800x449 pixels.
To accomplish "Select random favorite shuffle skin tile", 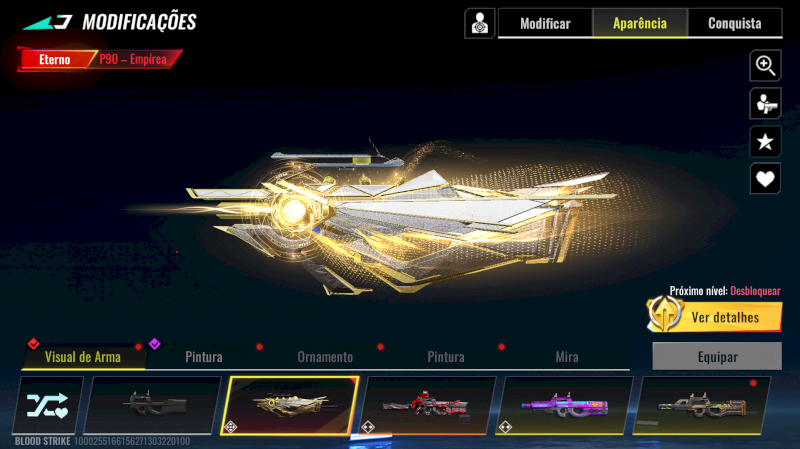I will point(48,406).
